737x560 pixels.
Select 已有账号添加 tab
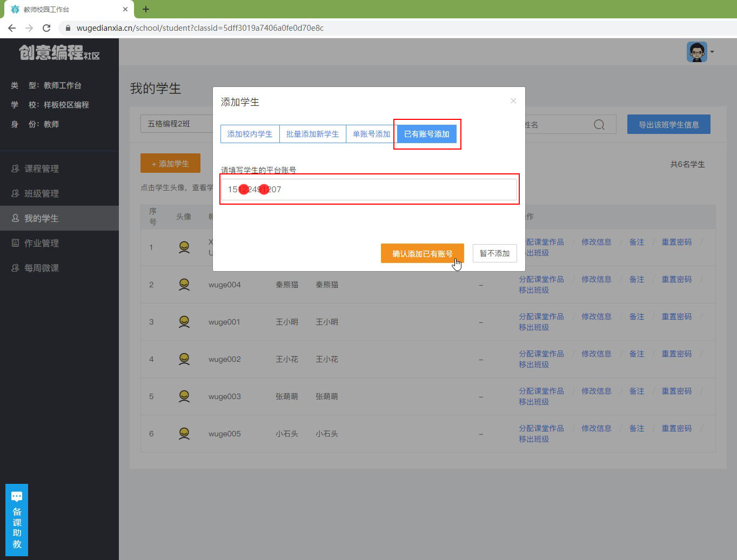tap(427, 134)
